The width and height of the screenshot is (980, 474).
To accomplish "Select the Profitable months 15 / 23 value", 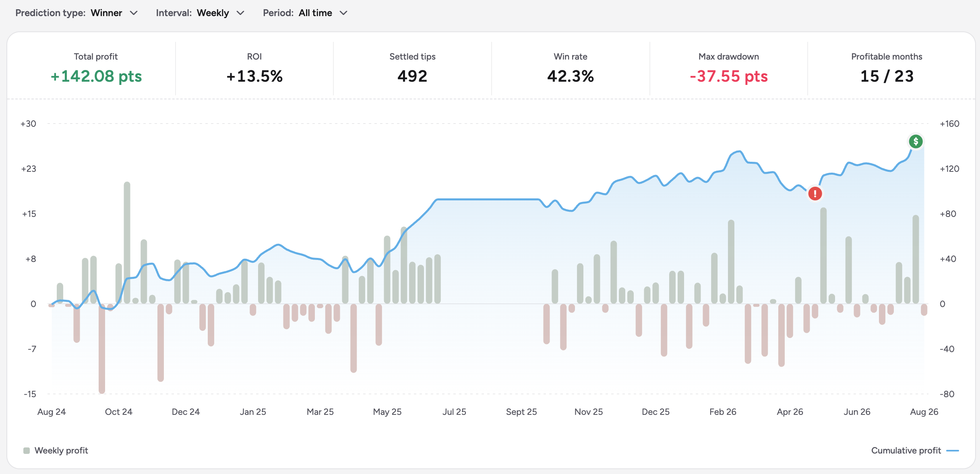I will 887,76.
